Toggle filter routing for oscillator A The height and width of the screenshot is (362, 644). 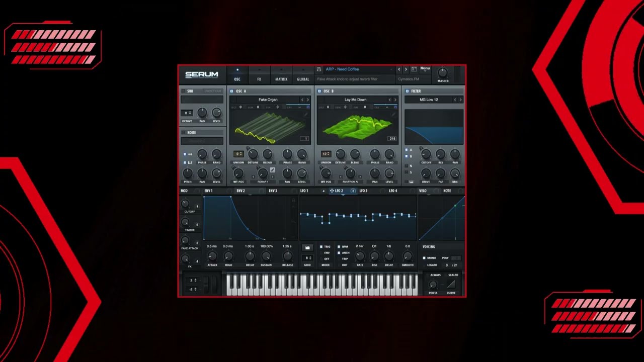point(407,150)
